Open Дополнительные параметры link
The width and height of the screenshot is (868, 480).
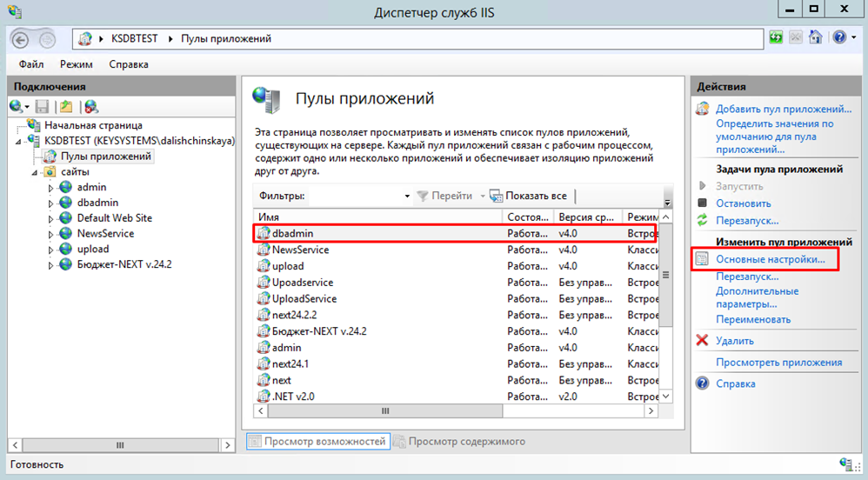[x=757, y=297]
